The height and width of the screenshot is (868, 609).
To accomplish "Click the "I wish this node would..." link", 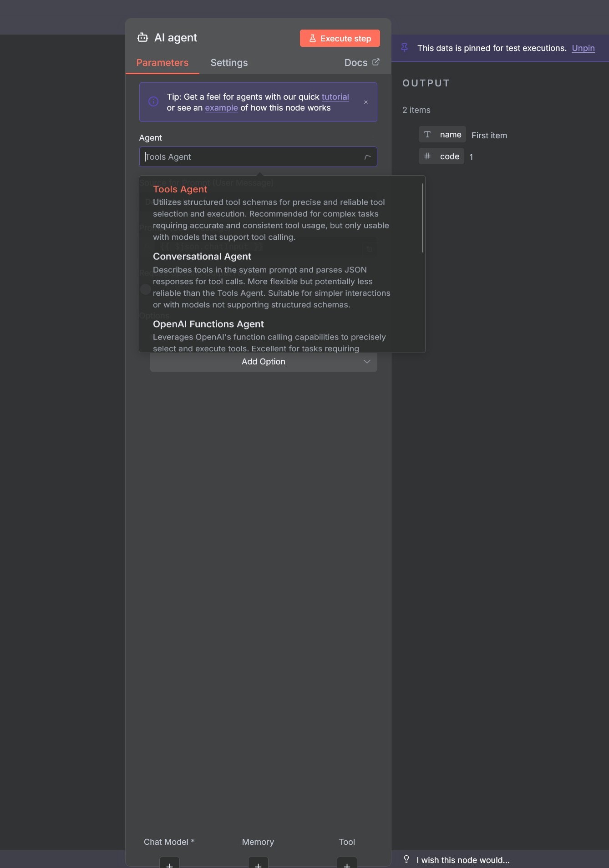I will pos(463,860).
